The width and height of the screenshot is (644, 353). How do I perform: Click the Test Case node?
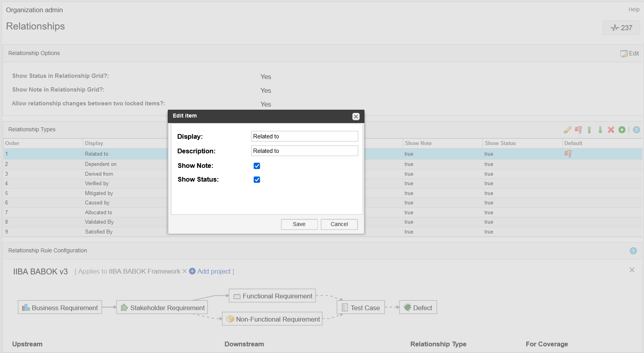coord(361,307)
